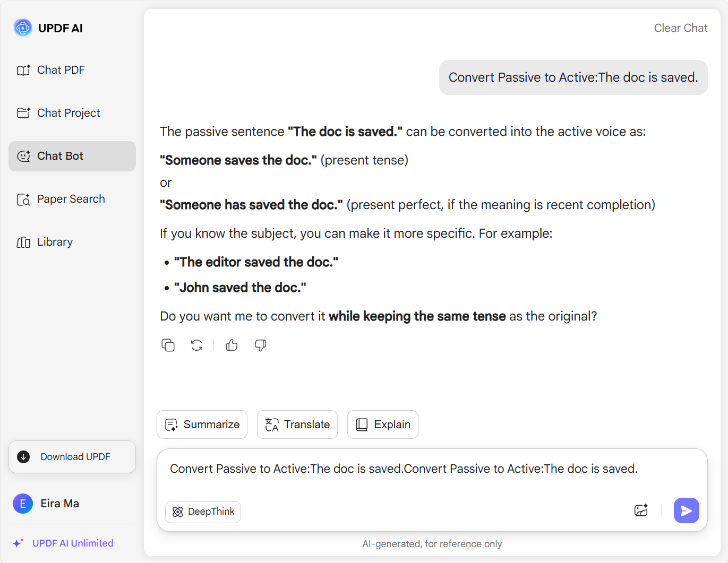Click Download UPDF button
Screen dimensions: 728x563
pos(72,457)
